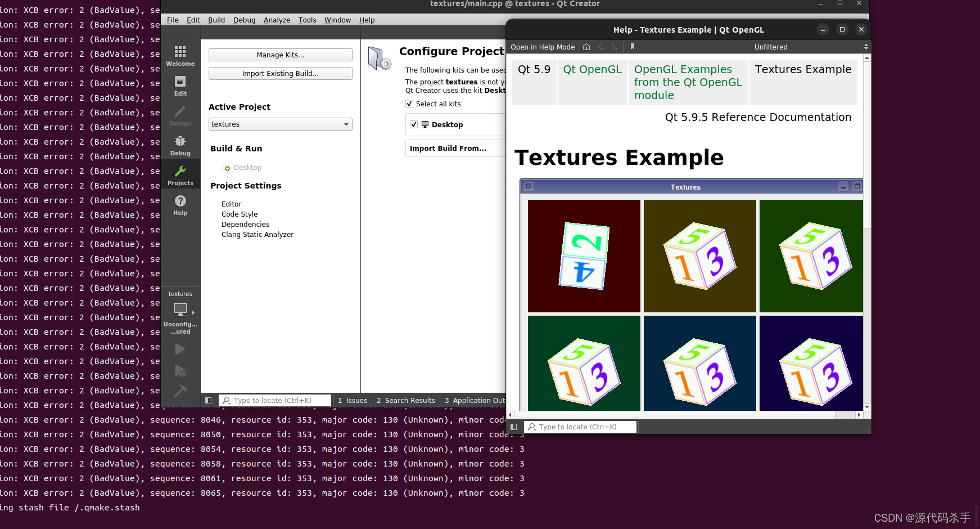Click scroll-down arrow of Help scrollbar
The image size is (980, 529).
click(867, 406)
